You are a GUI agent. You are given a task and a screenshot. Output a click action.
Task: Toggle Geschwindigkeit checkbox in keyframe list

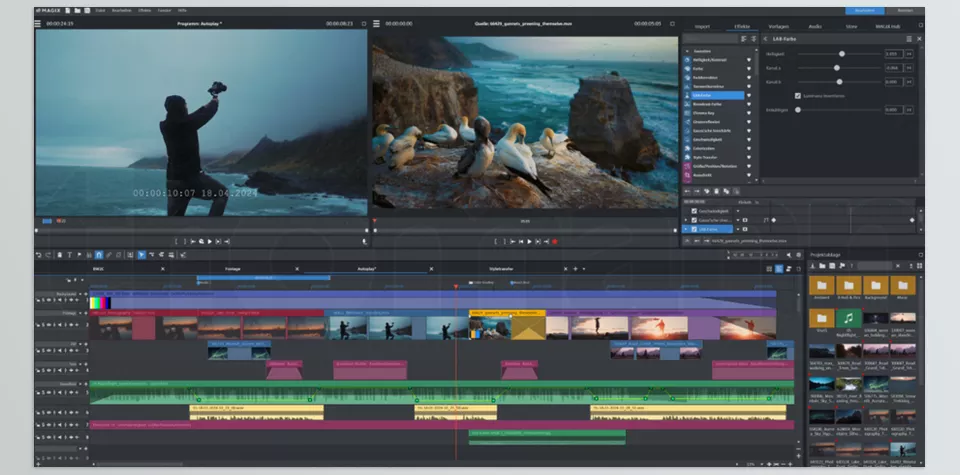[694, 211]
